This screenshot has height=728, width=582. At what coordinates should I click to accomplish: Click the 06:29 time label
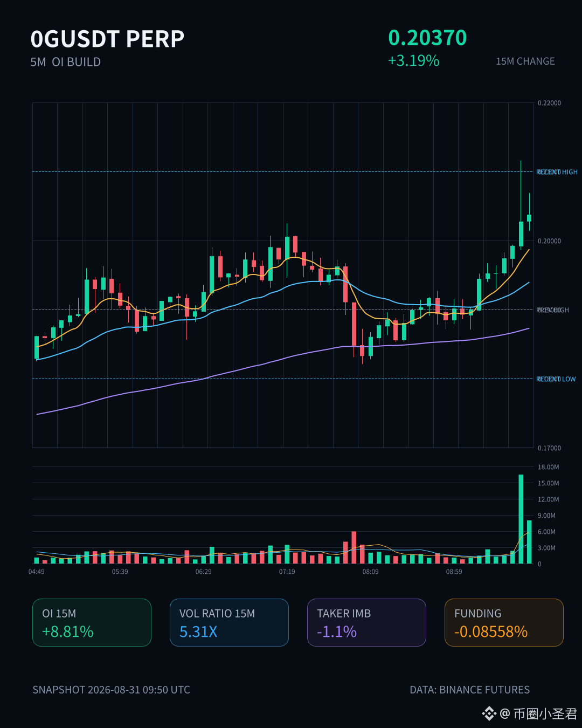204,572
